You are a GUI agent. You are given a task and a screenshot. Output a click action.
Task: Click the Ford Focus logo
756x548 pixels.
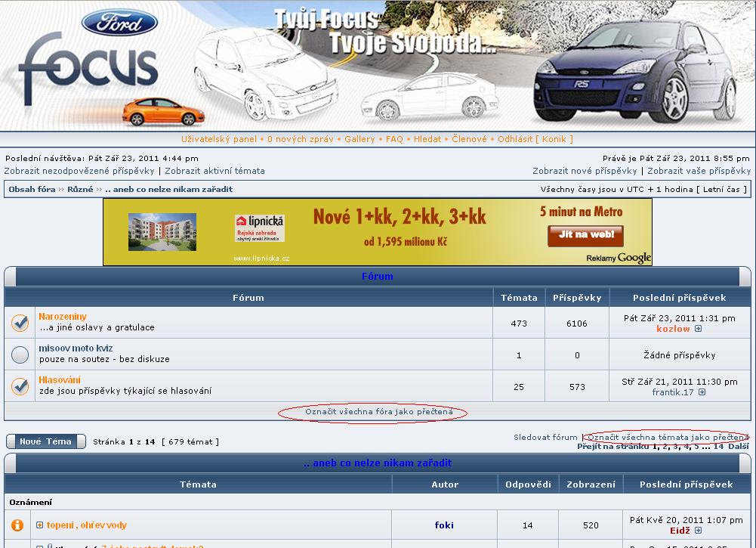point(89,64)
